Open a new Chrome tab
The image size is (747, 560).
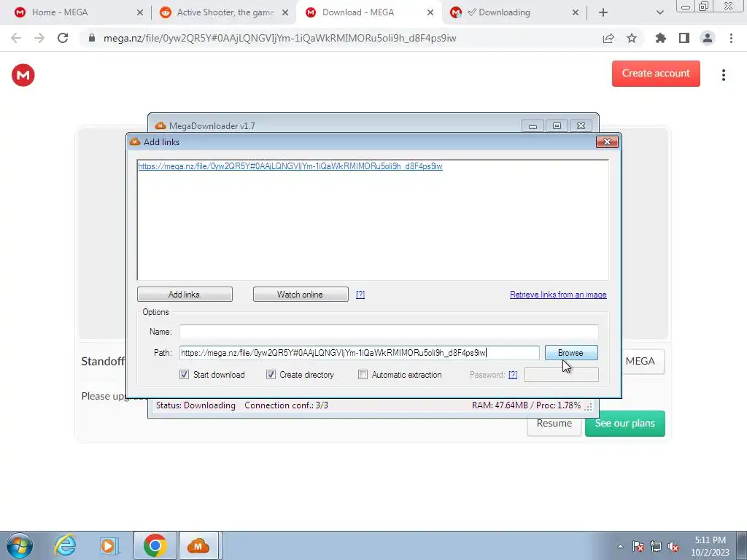(x=603, y=12)
